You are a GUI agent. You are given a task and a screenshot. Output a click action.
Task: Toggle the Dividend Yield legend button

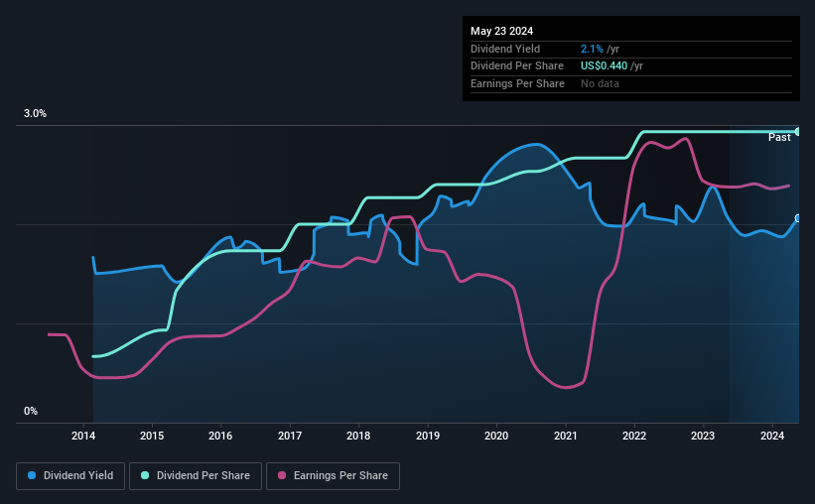(70, 476)
